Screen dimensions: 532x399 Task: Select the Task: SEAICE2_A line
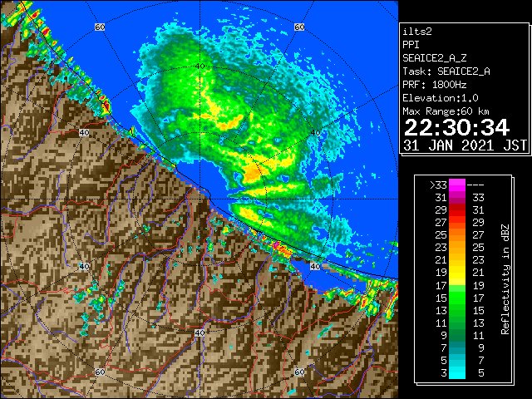(x=446, y=71)
